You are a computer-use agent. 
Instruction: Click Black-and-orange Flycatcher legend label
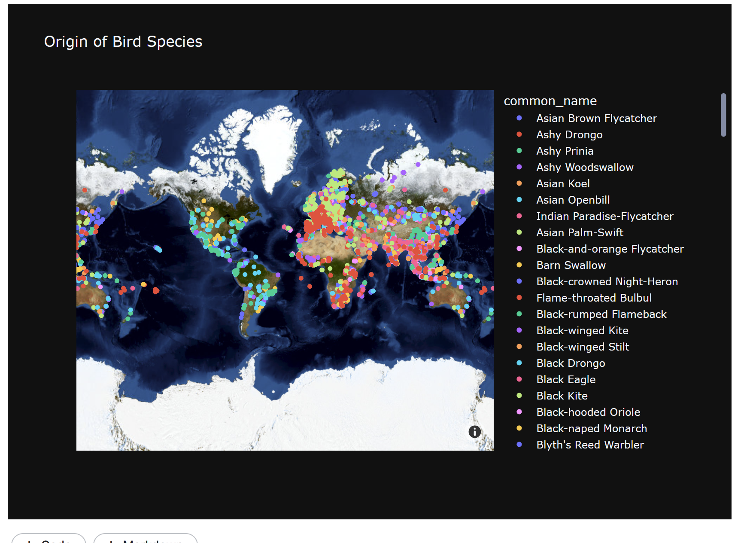[610, 249]
